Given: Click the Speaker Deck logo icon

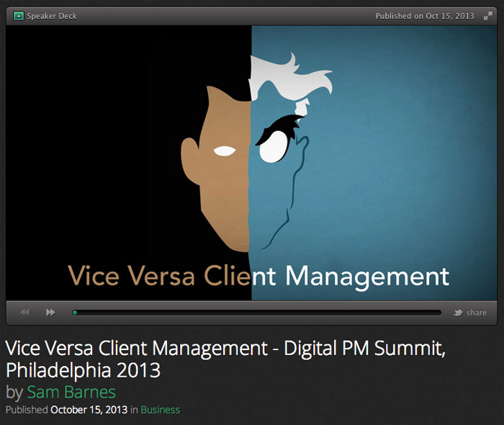Looking at the screenshot, I should coord(18,16).
